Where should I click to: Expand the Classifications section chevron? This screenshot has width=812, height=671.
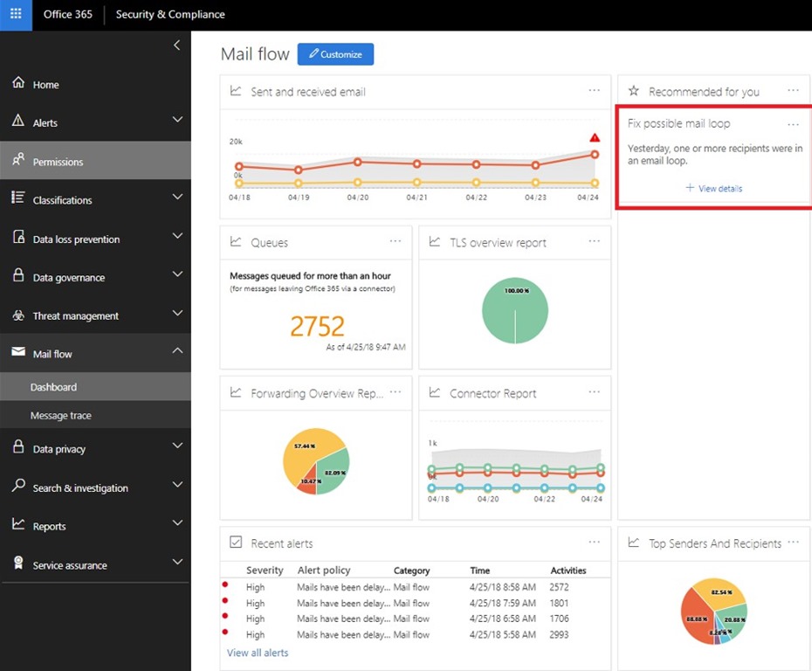point(177,197)
